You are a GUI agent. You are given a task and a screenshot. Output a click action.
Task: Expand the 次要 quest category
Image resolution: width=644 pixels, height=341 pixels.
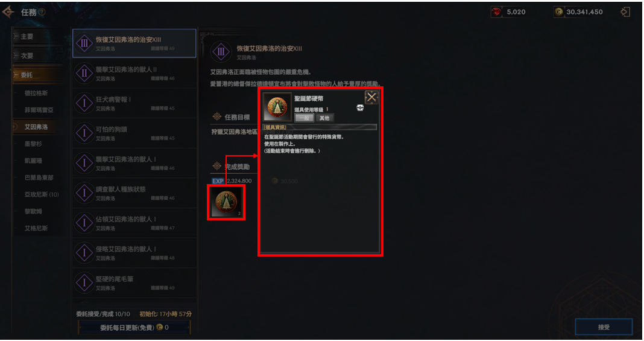pos(38,56)
